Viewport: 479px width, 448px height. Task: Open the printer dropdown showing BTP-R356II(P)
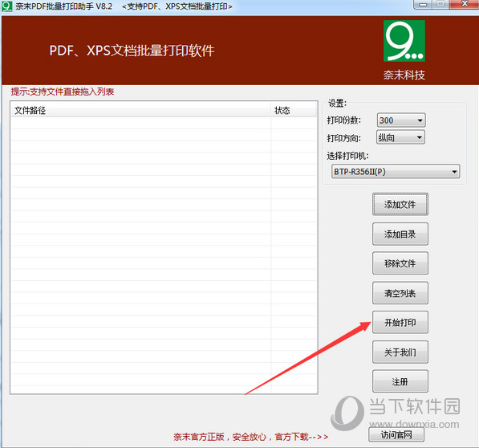point(396,172)
